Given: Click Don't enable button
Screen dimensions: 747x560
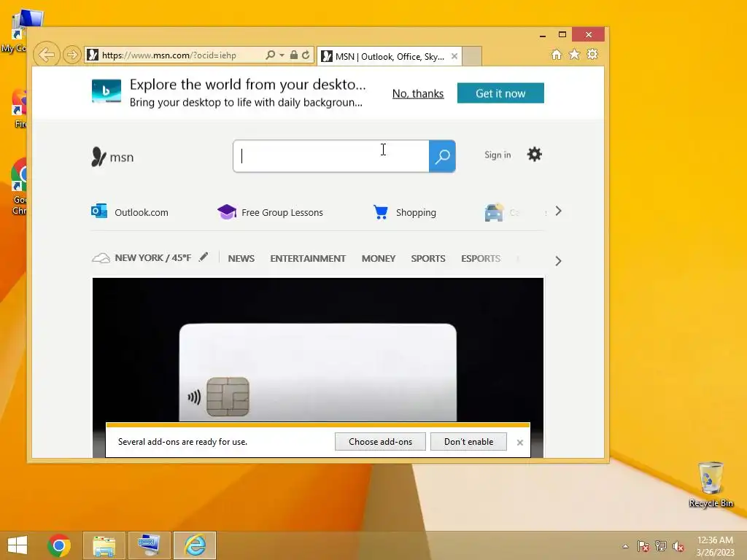Looking at the screenshot, I should (x=468, y=441).
